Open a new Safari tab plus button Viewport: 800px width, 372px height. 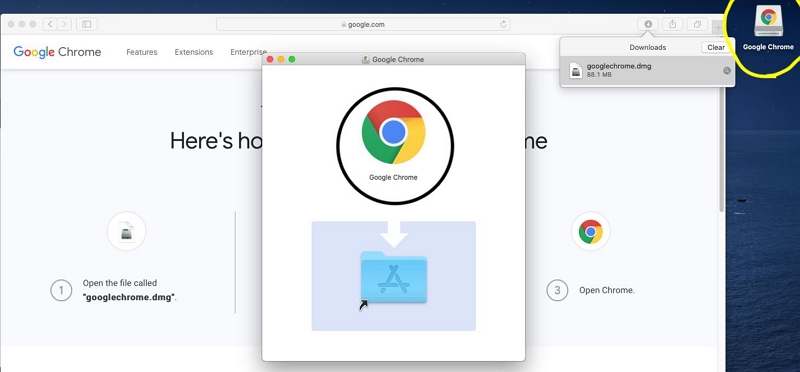(x=718, y=27)
